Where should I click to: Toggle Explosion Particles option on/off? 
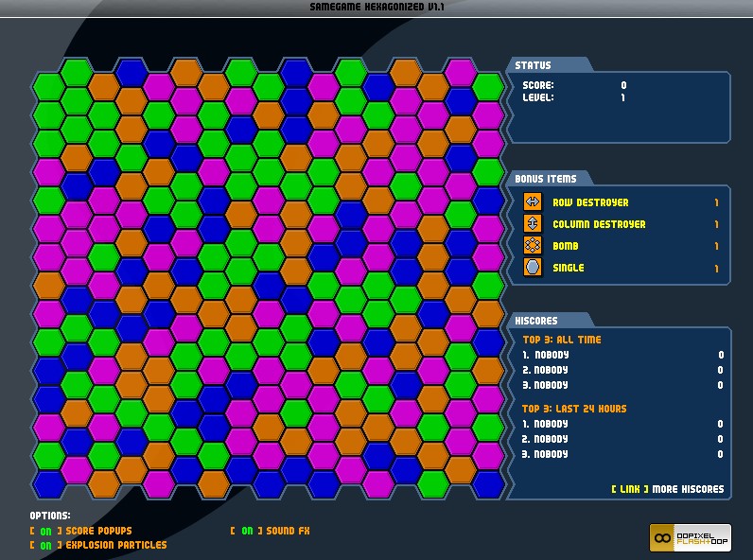click(45, 545)
